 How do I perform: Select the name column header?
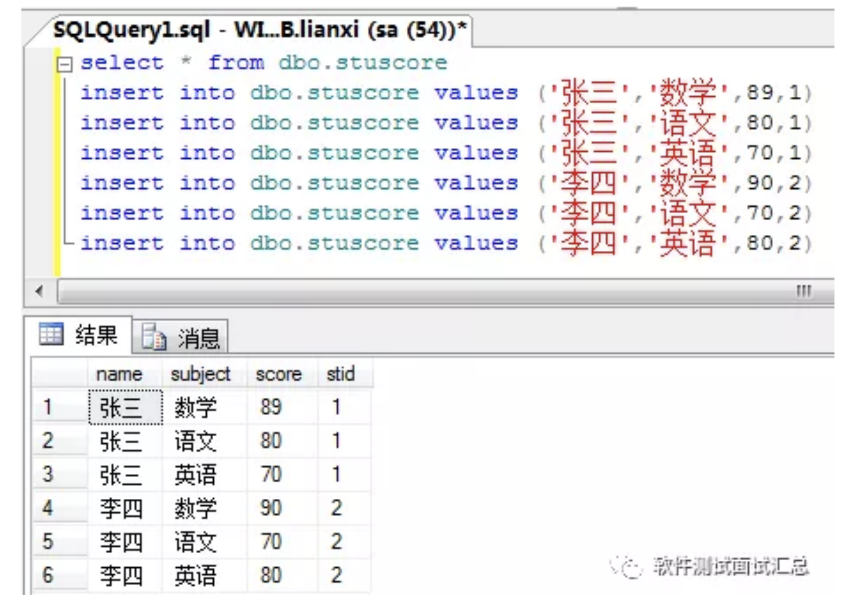click(x=124, y=374)
